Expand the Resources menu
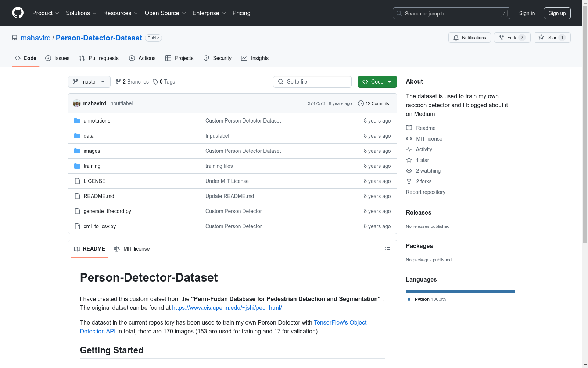The height and width of the screenshot is (368, 588). 121,13
